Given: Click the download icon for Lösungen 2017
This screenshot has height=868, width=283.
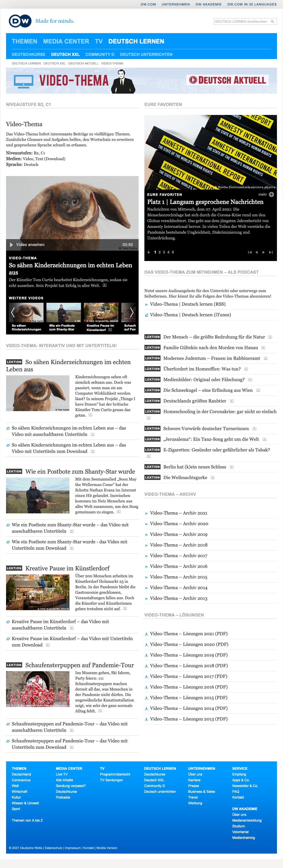Looking at the screenshot, I should click(x=146, y=677).
